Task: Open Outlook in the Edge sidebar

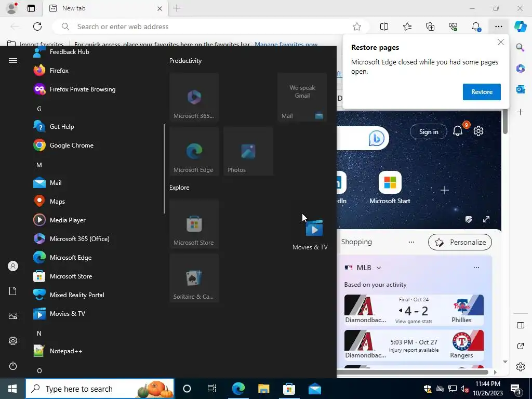Action: point(521,89)
